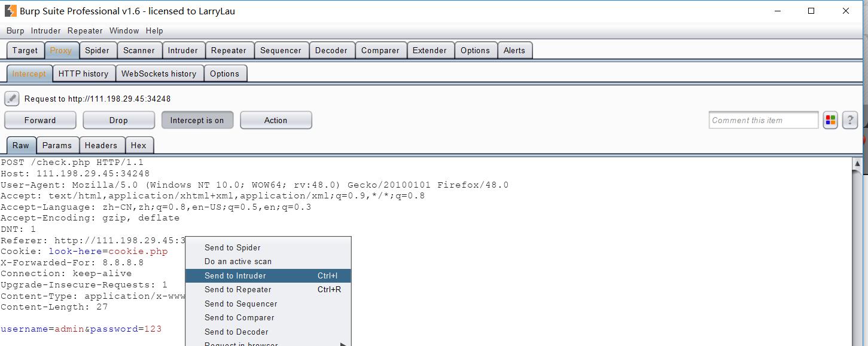868x346 pixels.
Task: Toggle the Intercept is on button
Action: (197, 120)
